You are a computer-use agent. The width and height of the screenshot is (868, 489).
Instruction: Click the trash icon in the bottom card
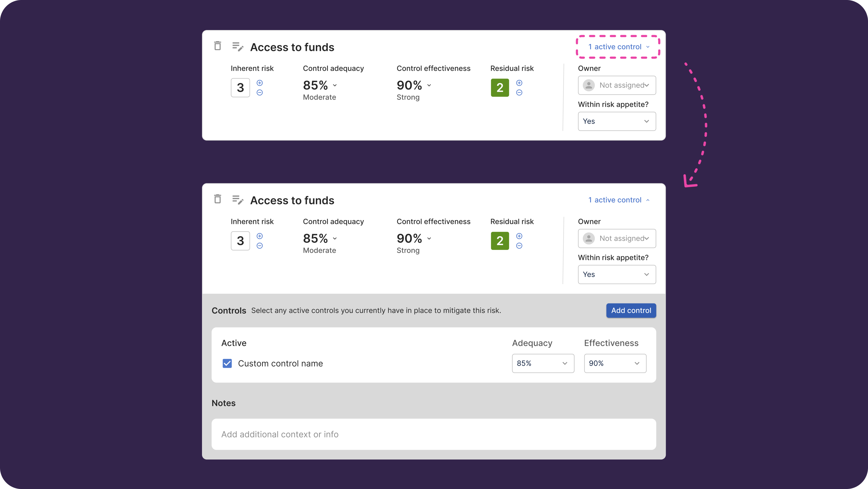pyautogui.click(x=218, y=199)
